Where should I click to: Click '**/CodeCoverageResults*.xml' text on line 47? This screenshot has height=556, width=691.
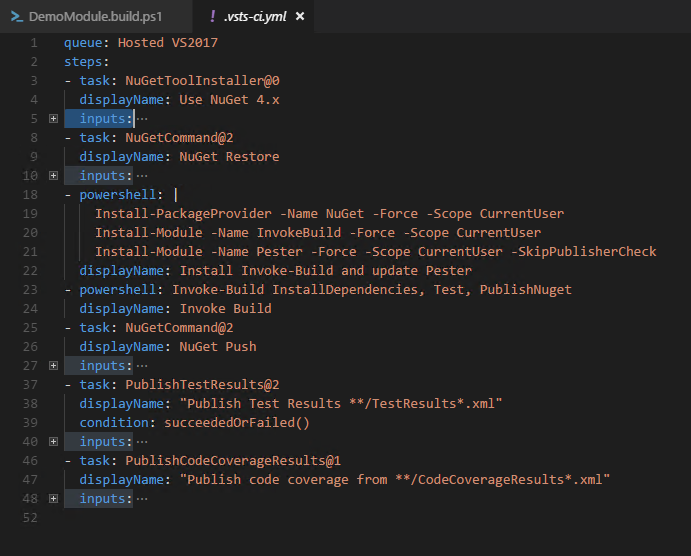tap(499, 479)
